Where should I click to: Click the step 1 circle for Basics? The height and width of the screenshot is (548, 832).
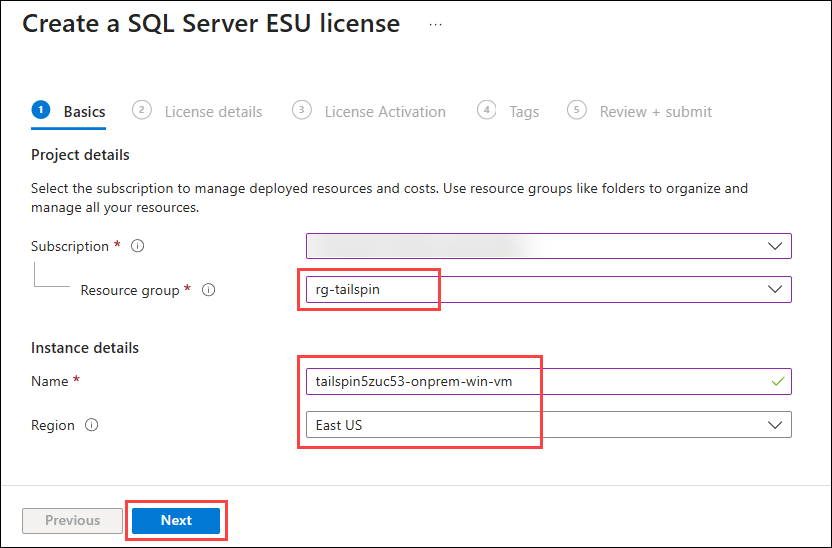[x=41, y=110]
